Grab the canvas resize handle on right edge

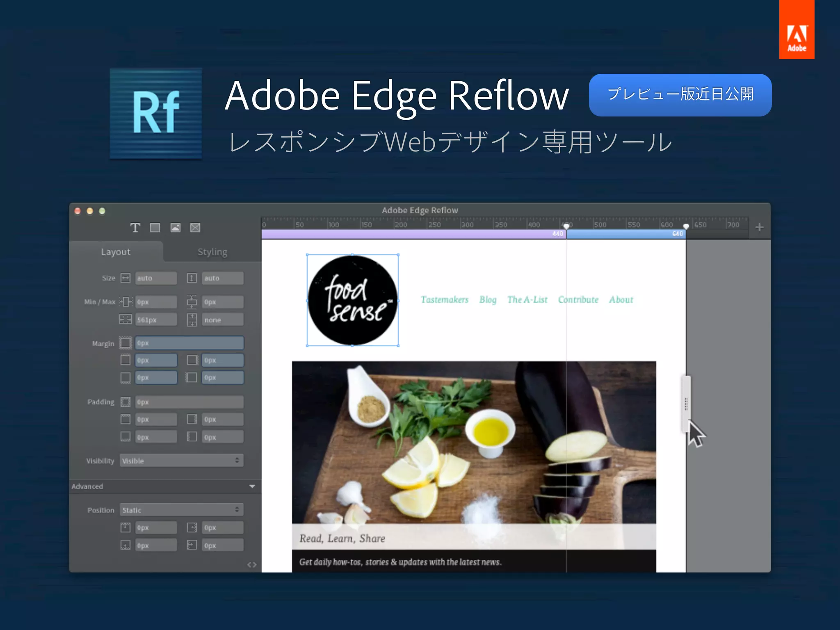pos(686,404)
